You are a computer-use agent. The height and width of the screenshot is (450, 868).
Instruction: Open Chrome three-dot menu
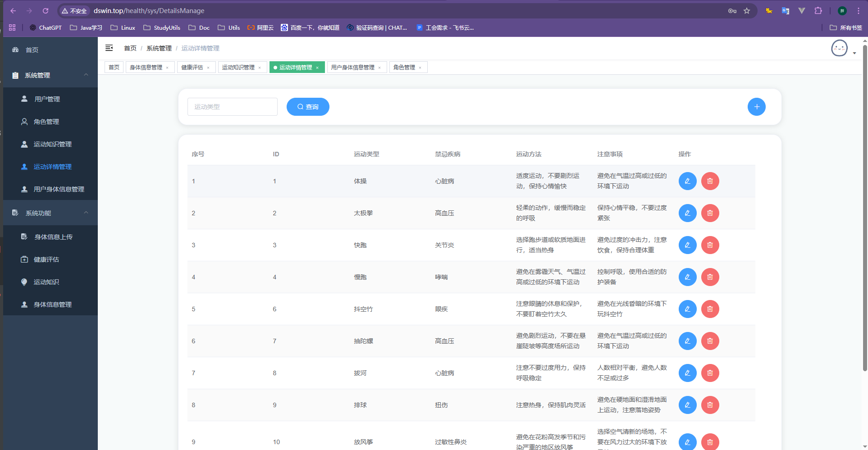click(x=858, y=11)
